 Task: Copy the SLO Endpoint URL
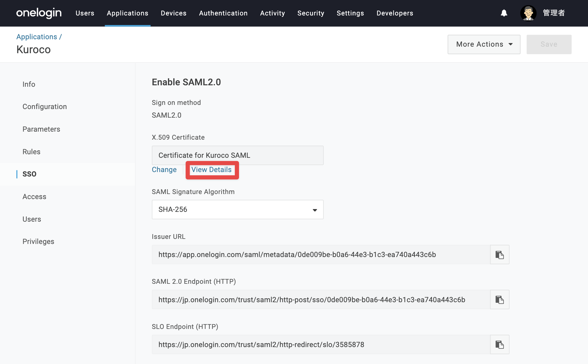tap(500, 344)
